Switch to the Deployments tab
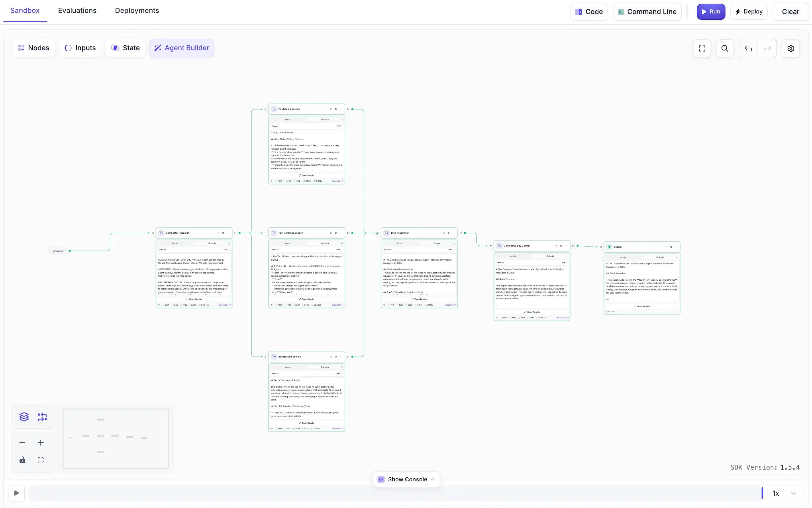The image size is (812, 508). coord(137,10)
